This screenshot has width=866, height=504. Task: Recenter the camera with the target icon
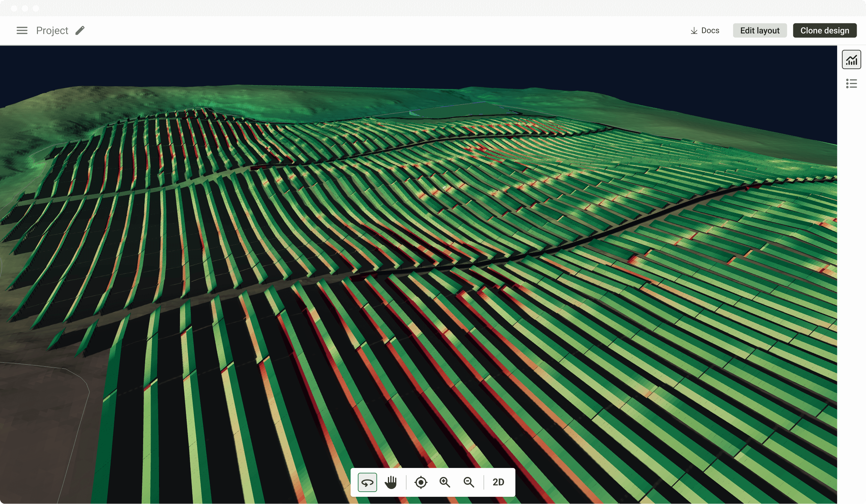click(x=421, y=482)
